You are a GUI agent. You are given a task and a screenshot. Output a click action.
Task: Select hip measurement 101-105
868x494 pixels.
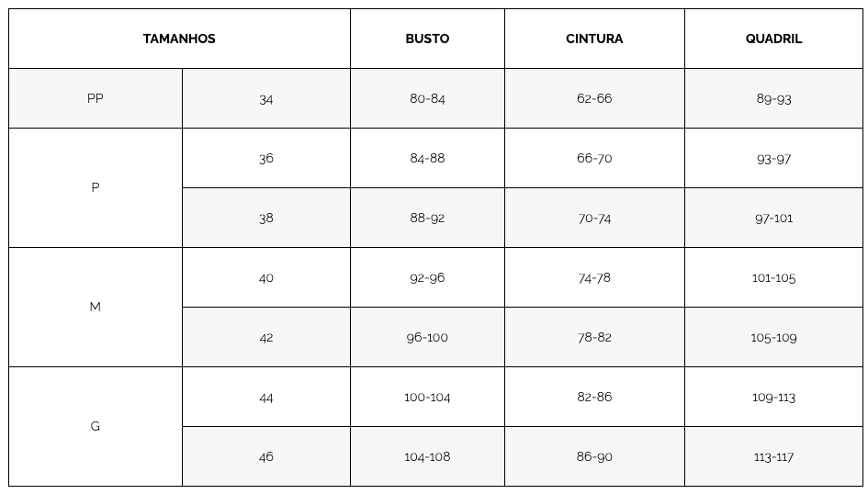(x=773, y=277)
